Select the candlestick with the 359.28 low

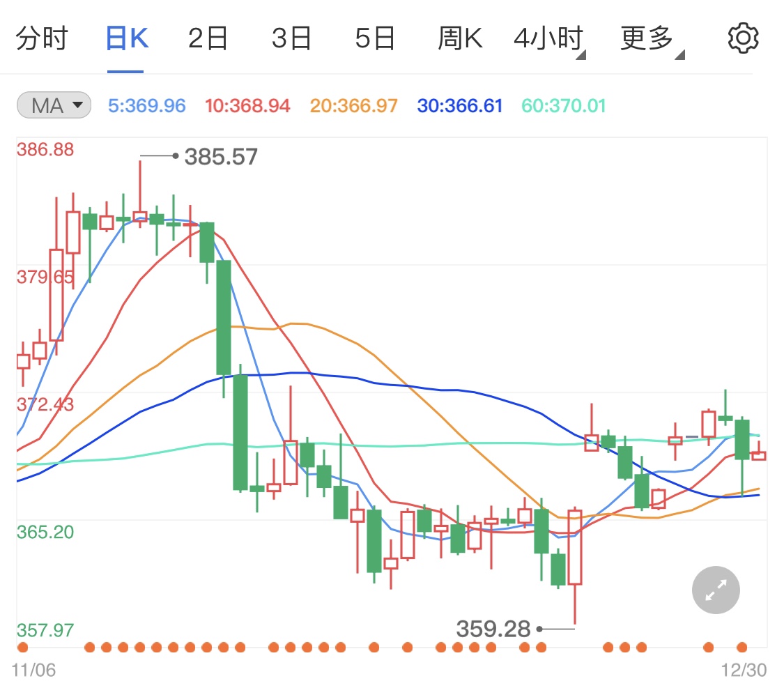pos(575,565)
